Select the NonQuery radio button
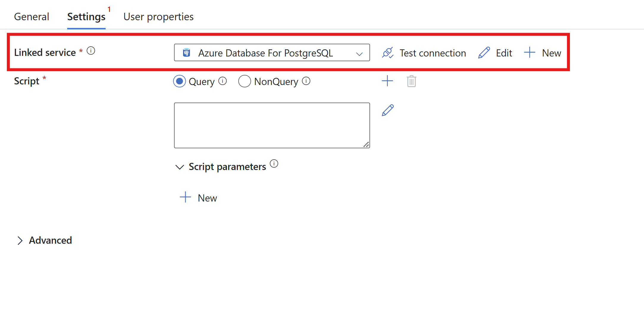Screen dimensions: 644x318 [x=245, y=81]
